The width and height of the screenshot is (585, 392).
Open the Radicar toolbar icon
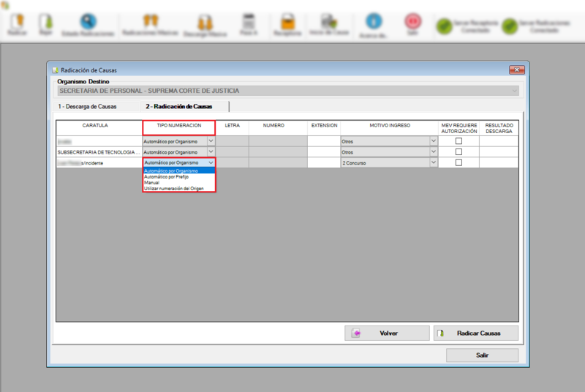click(x=17, y=22)
